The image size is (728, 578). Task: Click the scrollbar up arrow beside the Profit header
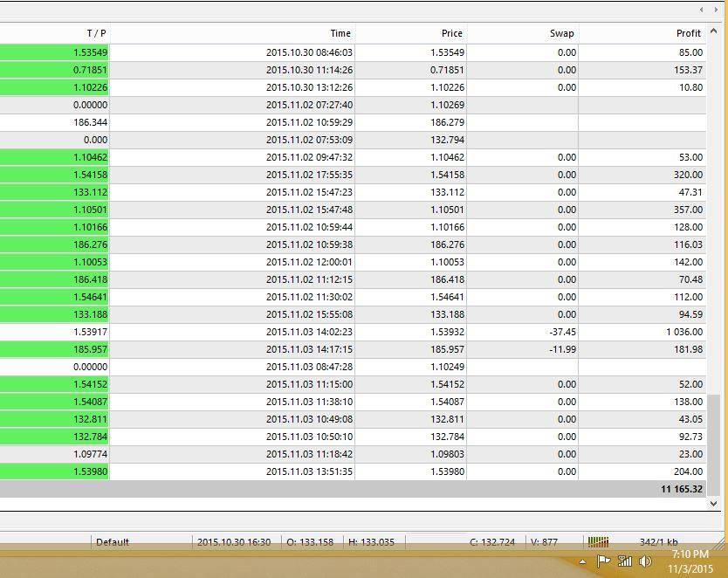click(x=714, y=32)
